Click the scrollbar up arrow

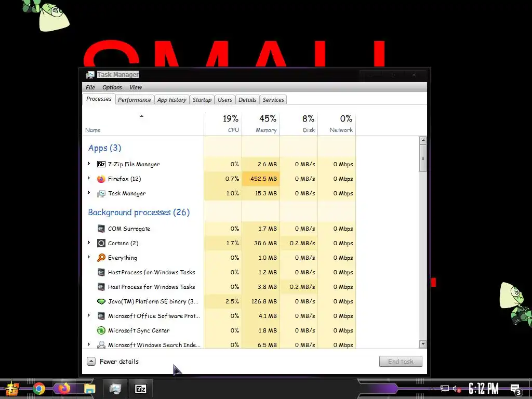pos(423,140)
